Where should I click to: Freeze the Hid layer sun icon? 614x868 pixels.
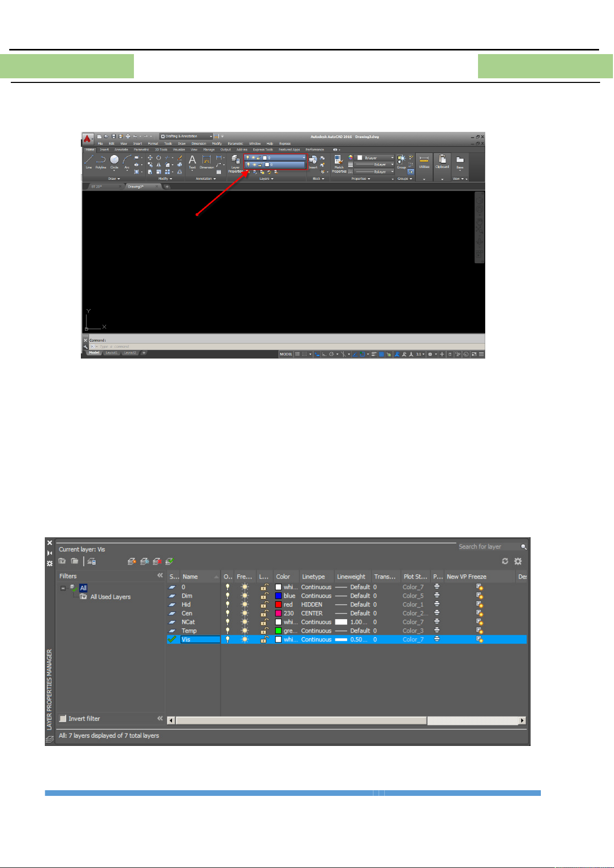(x=245, y=605)
